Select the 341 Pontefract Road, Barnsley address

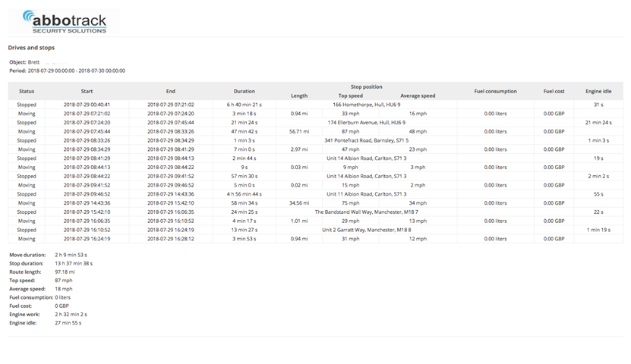click(367, 140)
